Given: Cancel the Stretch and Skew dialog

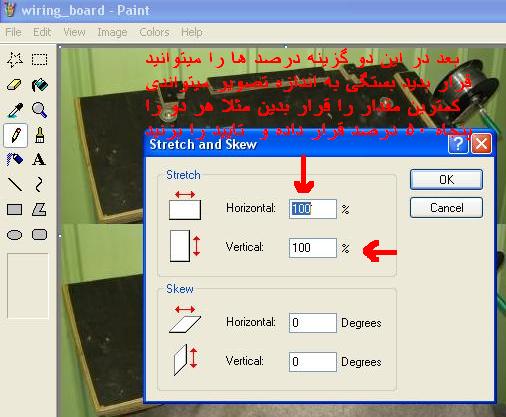Looking at the screenshot, I should coord(446,208).
